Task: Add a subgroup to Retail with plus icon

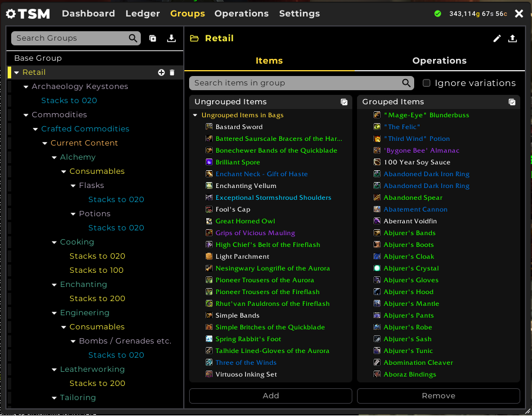Action: pyautogui.click(x=161, y=72)
